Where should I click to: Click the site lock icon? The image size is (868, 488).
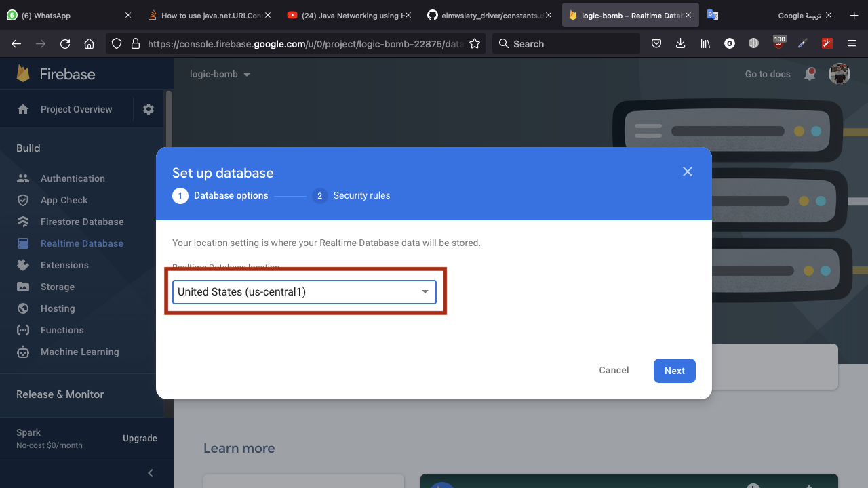pos(136,43)
